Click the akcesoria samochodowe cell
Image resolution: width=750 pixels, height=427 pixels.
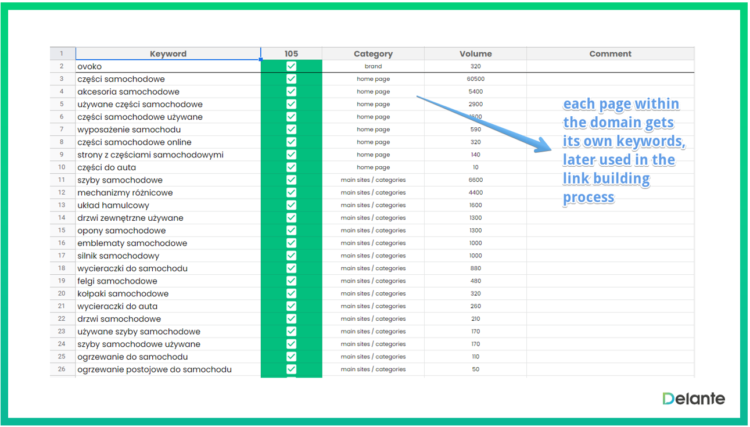pos(168,91)
